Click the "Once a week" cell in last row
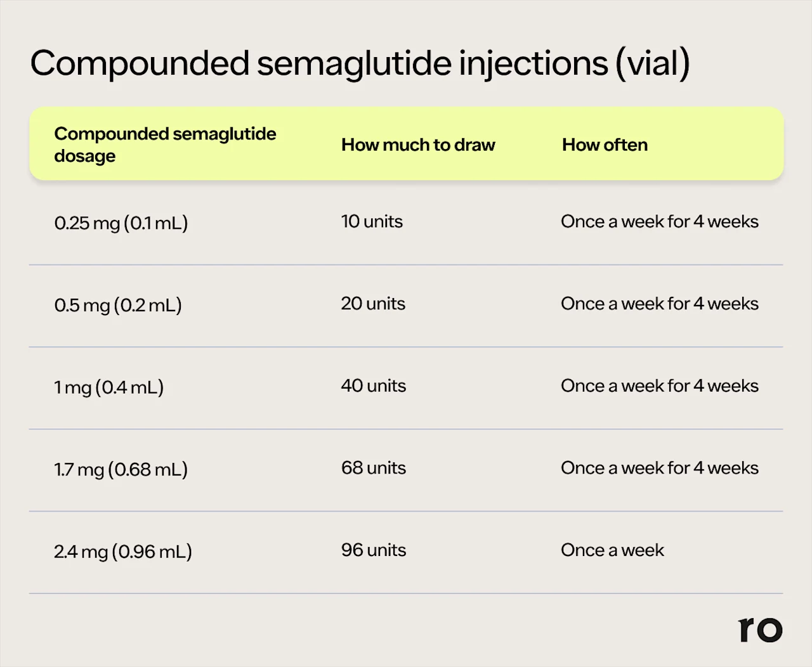This screenshot has width=812, height=667. [612, 550]
